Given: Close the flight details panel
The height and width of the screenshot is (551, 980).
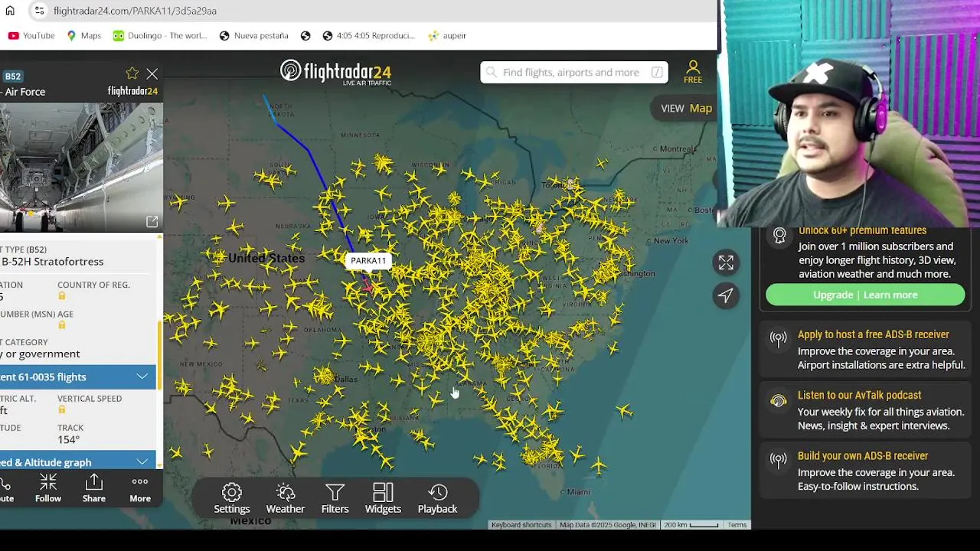Looking at the screenshot, I should (x=152, y=74).
